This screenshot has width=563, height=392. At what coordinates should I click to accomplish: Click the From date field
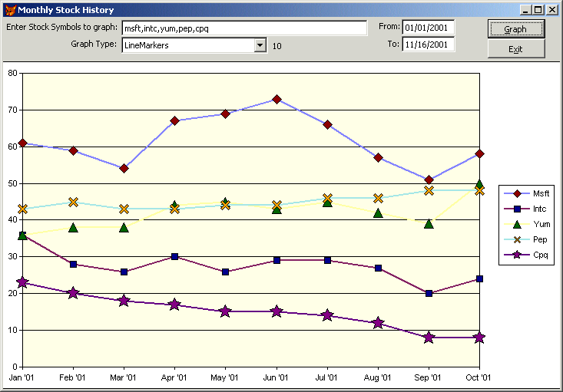tap(429, 28)
